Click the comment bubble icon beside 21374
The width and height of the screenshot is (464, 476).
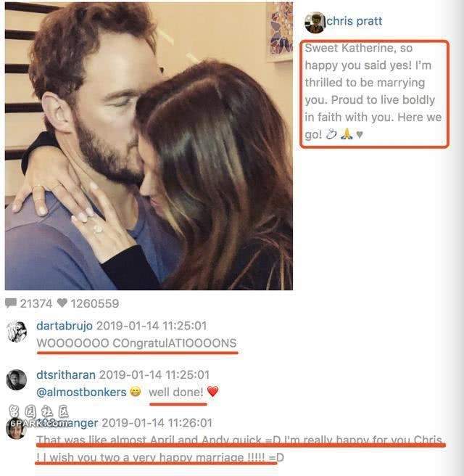click(x=11, y=303)
